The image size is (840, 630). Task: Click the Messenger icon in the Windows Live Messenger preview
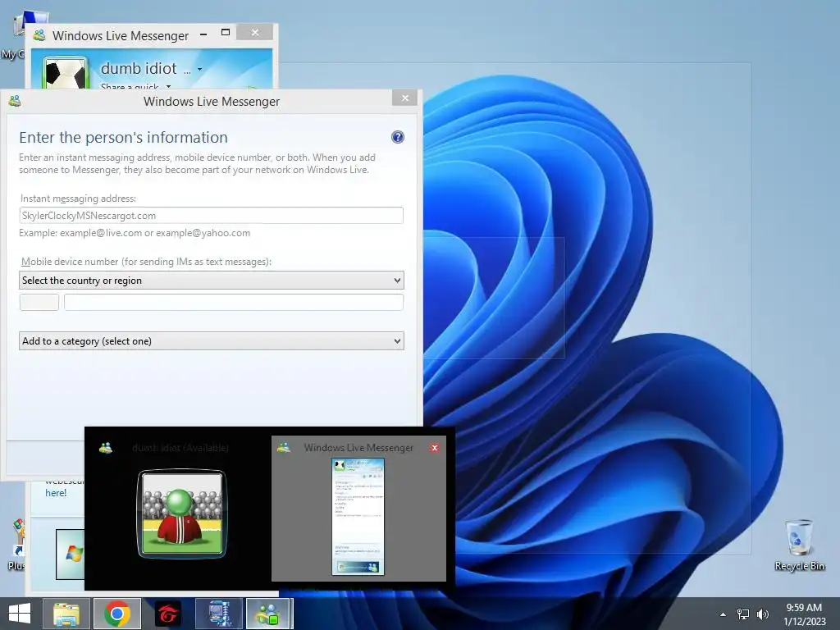283,447
